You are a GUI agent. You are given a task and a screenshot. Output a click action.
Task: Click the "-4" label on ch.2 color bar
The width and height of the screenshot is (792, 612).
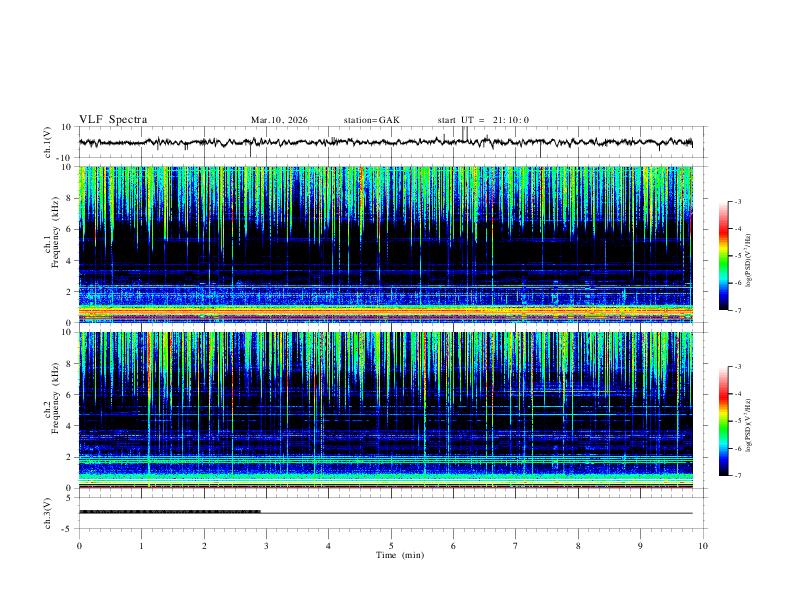coord(737,394)
